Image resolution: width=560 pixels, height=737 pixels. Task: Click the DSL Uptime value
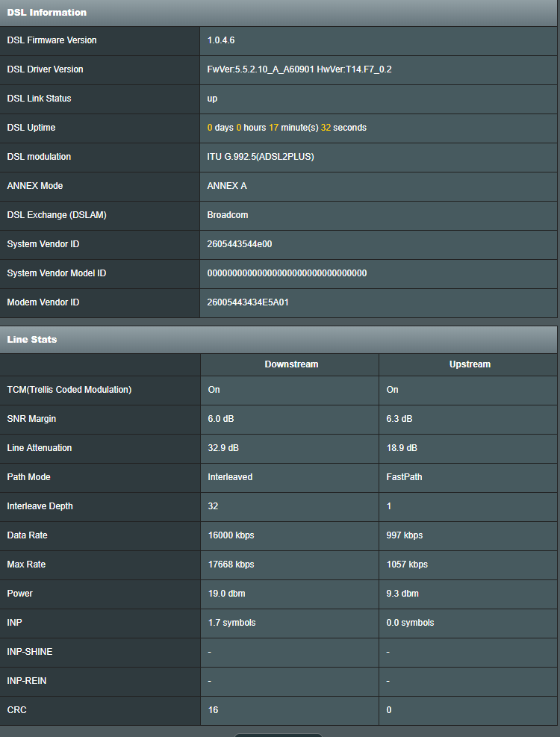287,128
